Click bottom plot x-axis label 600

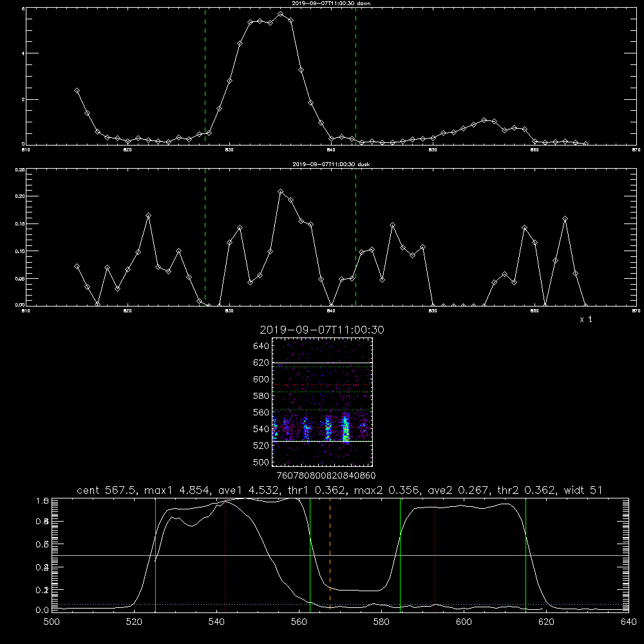tap(464, 622)
